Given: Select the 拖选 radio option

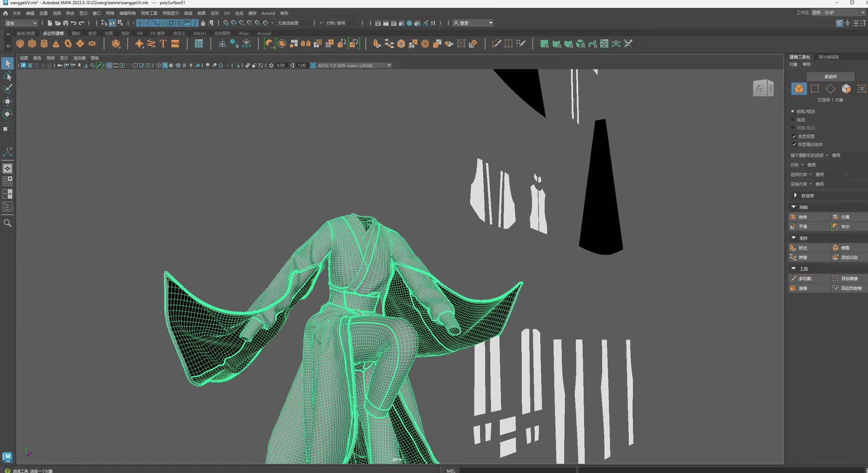Looking at the screenshot, I should pos(793,120).
